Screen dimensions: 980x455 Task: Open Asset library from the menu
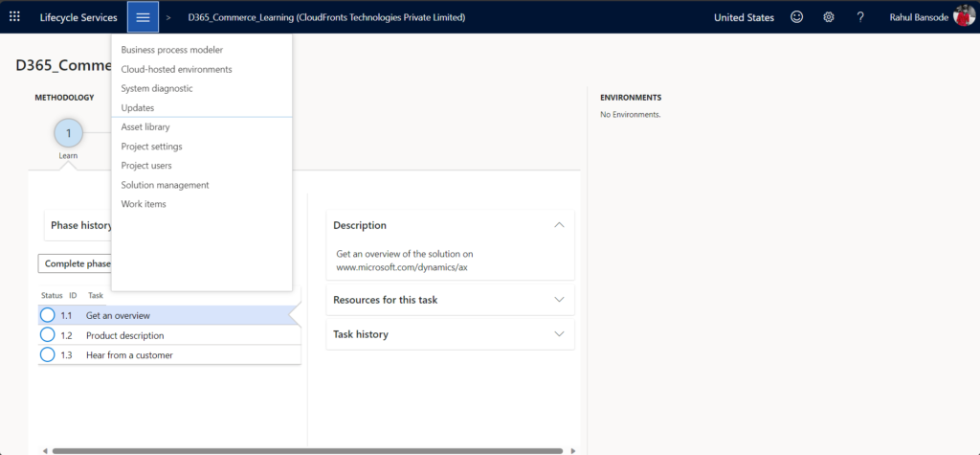click(x=145, y=127)
